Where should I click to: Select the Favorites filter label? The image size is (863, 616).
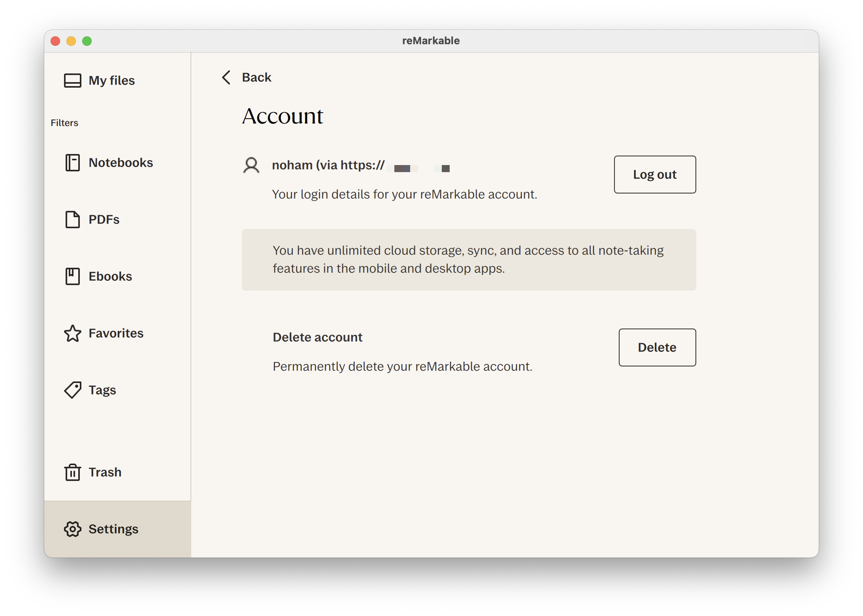tap(116, 333)
